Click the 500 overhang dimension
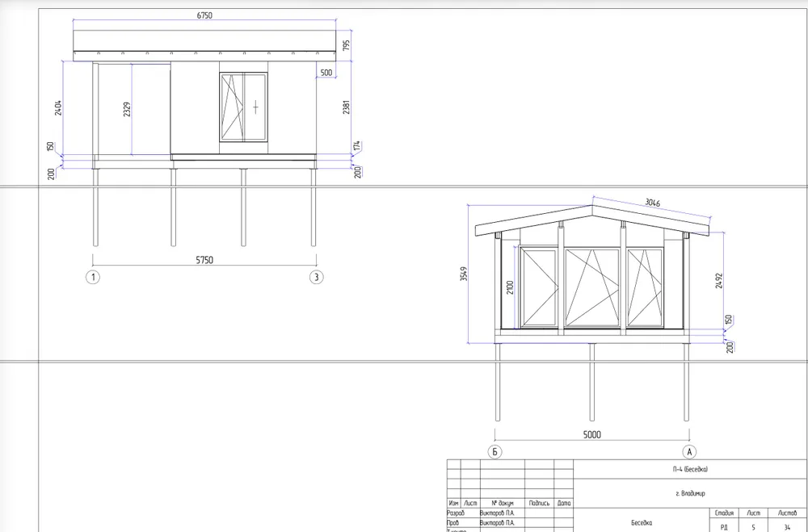This screenshot has width=808, height=532. point(326,73)
